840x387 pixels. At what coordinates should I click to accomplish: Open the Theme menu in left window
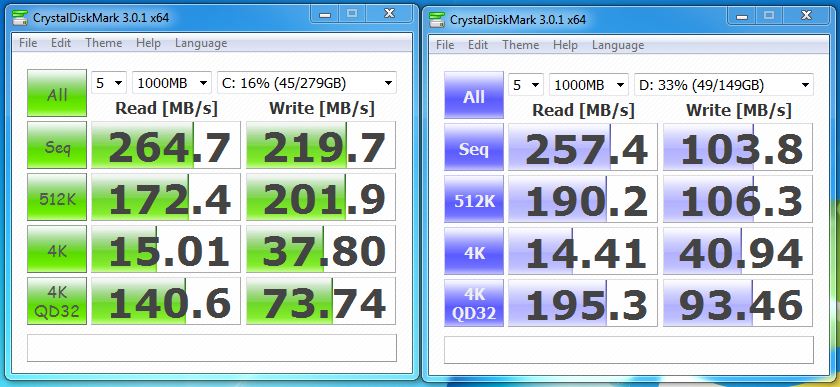coord(103,43)
